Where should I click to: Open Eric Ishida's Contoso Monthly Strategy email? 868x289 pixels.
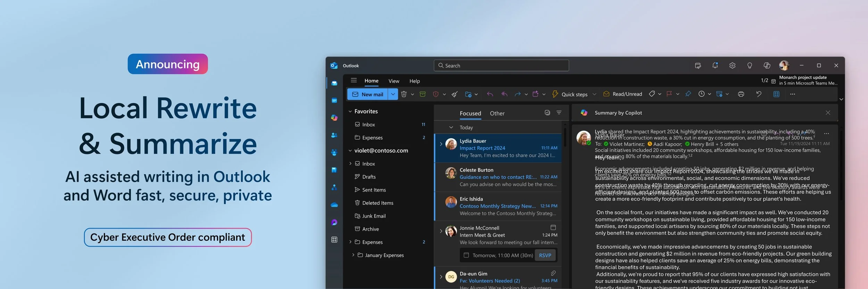(498, 206)
